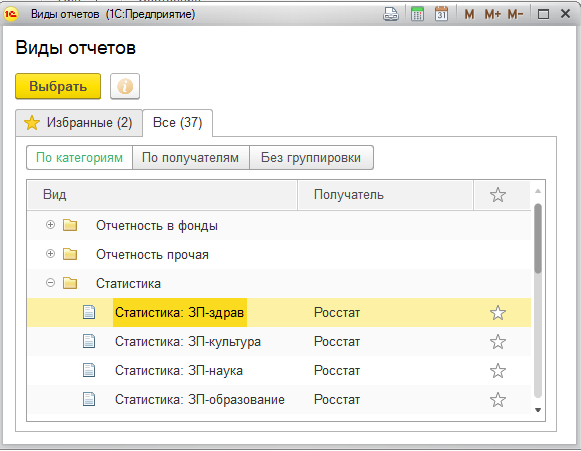Viewport: 581px width, 451px height.
Task: Click document icon of Статистика: ЗП-здрав
Action: click(89, 312)
